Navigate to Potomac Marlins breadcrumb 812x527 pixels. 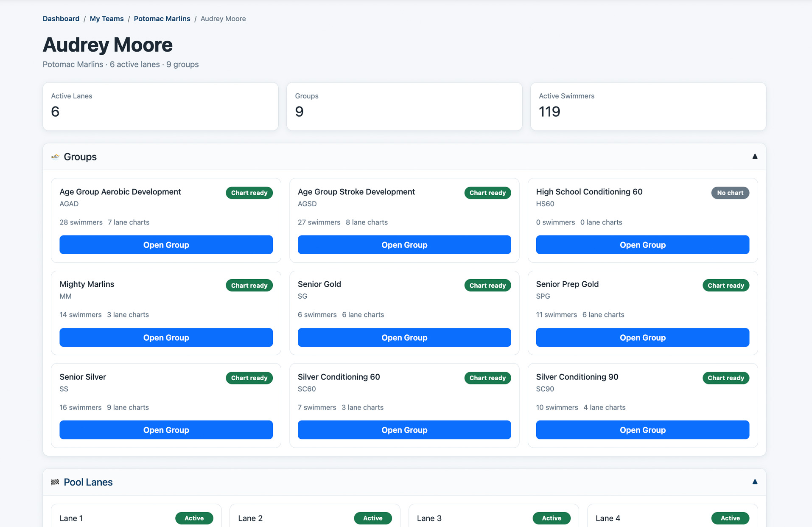pyautogui.click(x=162, y=19)
